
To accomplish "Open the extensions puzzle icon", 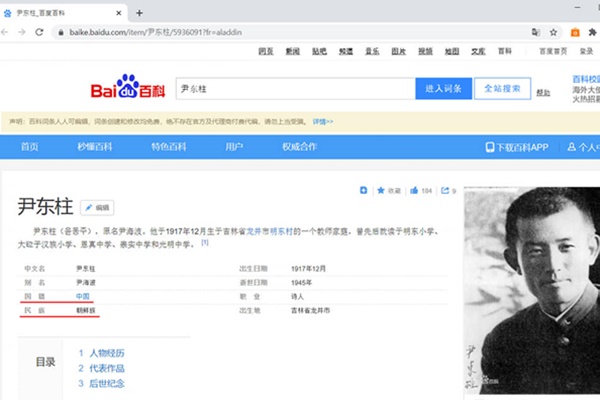I will click(x=592, y=32).
